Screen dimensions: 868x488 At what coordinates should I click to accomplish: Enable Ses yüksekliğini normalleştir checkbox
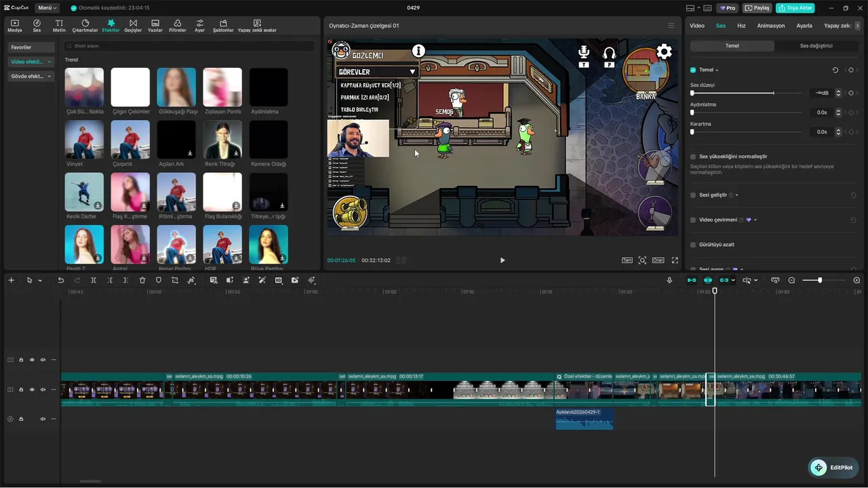[693, 157]
